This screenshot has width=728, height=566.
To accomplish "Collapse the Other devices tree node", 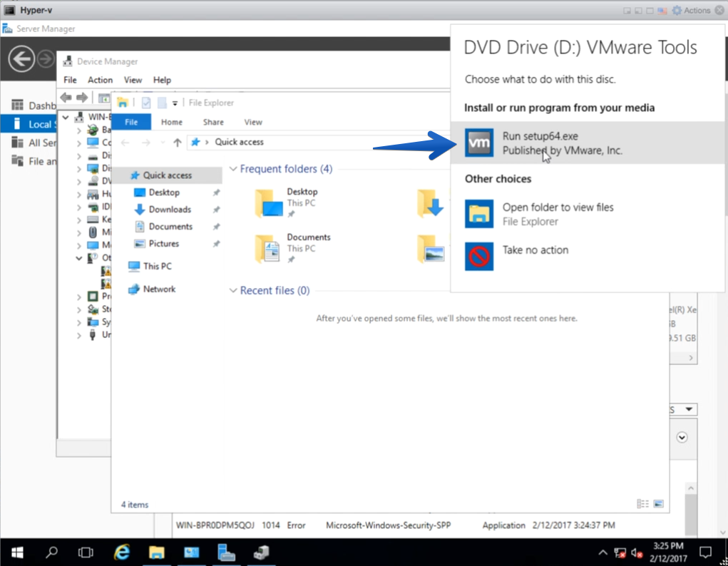I will point(79,258).
